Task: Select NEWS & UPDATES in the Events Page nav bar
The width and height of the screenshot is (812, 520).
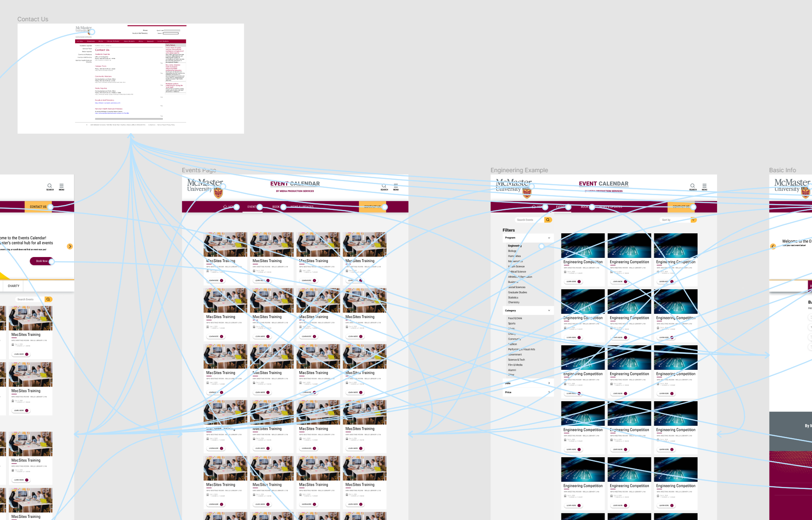Action: tap(302, 207)
